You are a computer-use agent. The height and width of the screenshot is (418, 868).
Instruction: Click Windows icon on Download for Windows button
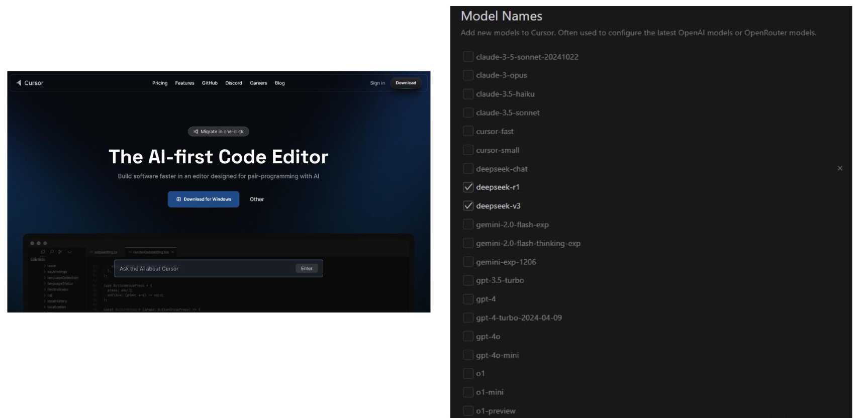click(x=178, y=199)
